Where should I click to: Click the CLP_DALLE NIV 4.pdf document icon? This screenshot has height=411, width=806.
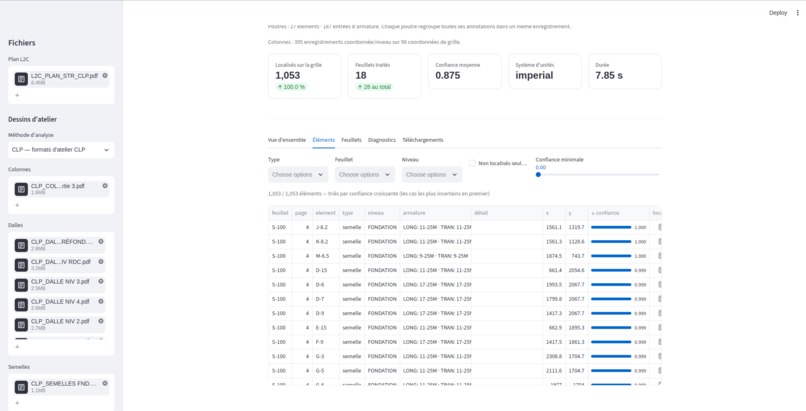[x=21, y=305]
